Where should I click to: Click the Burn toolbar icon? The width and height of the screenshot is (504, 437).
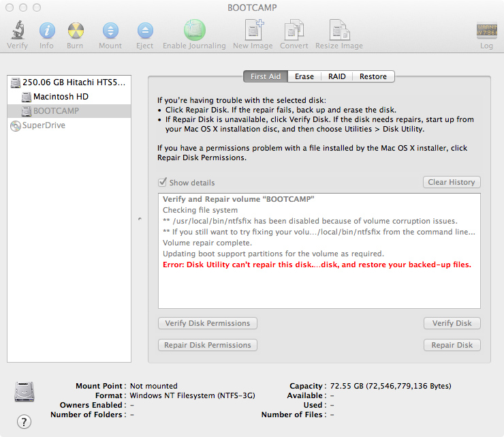[76, 31]
